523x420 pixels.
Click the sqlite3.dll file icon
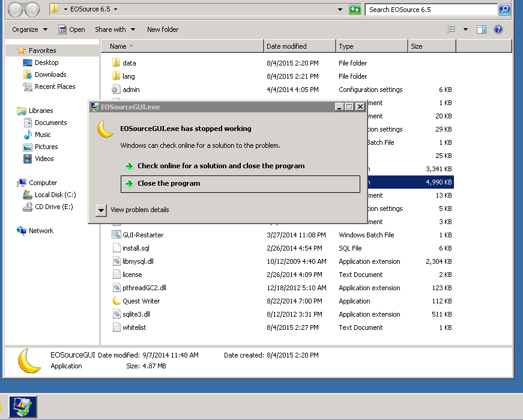pos(116,314)
